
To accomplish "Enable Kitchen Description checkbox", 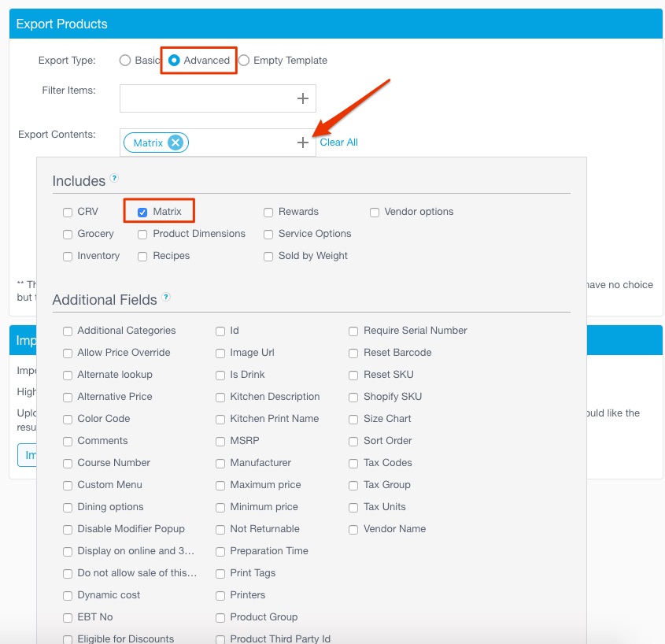I will pos(220,397).
